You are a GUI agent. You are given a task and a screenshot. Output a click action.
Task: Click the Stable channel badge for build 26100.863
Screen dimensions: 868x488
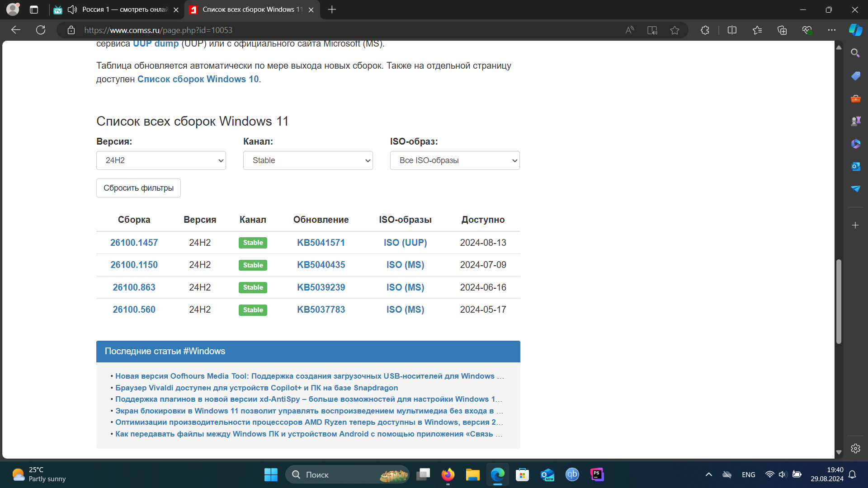pyautogui.click(x=253, y=287)
